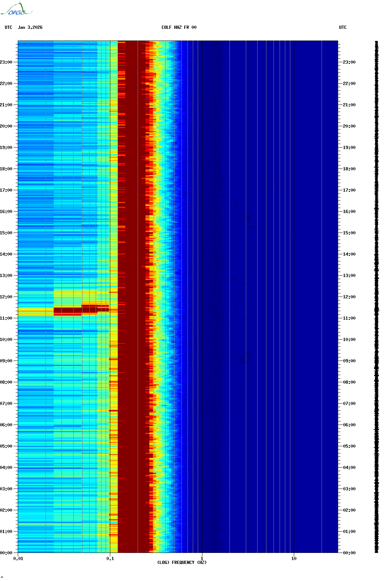Click the station title COLF HHZ FR 00
Screen dimensions: 392x581
coord(179,27)
